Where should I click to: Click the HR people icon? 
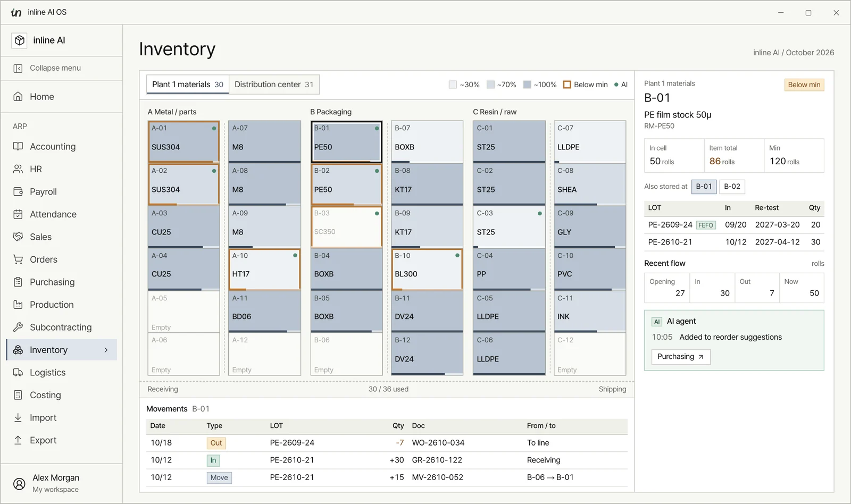[x=18, y=169]
